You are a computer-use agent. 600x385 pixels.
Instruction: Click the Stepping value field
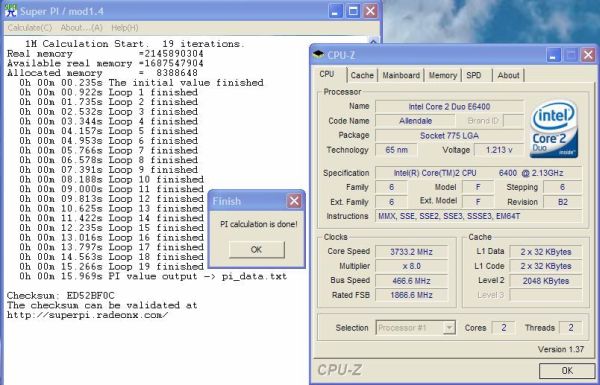[x=562, y=187]
